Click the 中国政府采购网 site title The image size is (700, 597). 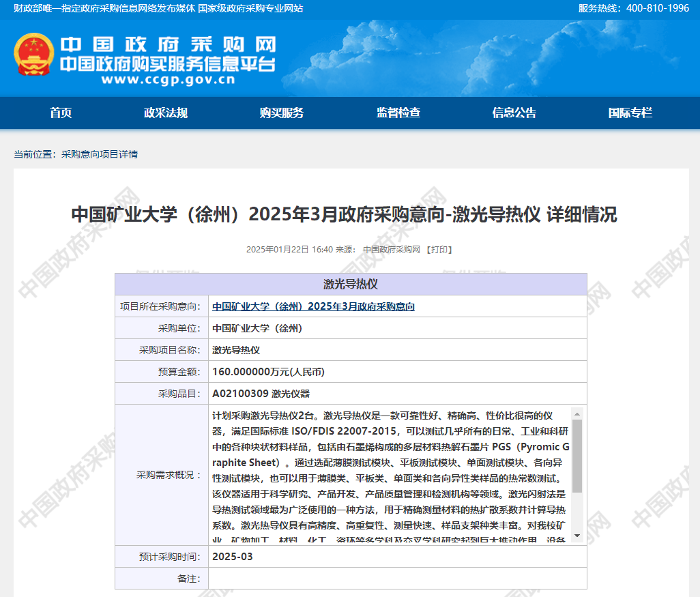pyautogui.click(x=168, y=44)
